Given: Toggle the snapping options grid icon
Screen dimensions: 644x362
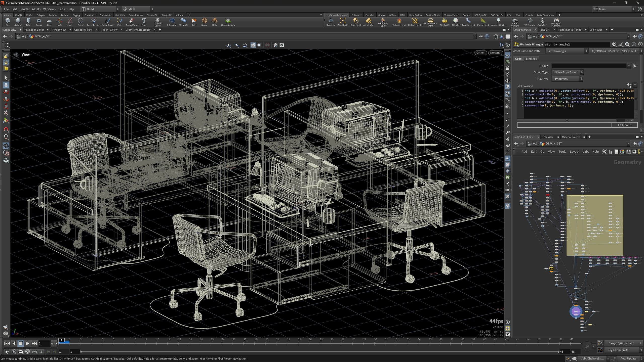Looking at the screenshot, I should tap(7, 45).
